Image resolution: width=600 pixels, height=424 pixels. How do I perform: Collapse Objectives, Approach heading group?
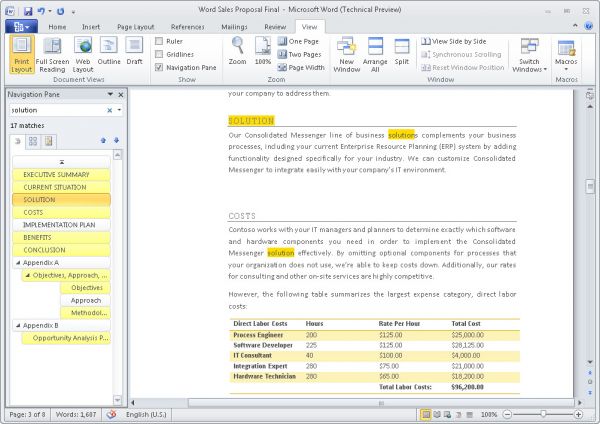28,276
